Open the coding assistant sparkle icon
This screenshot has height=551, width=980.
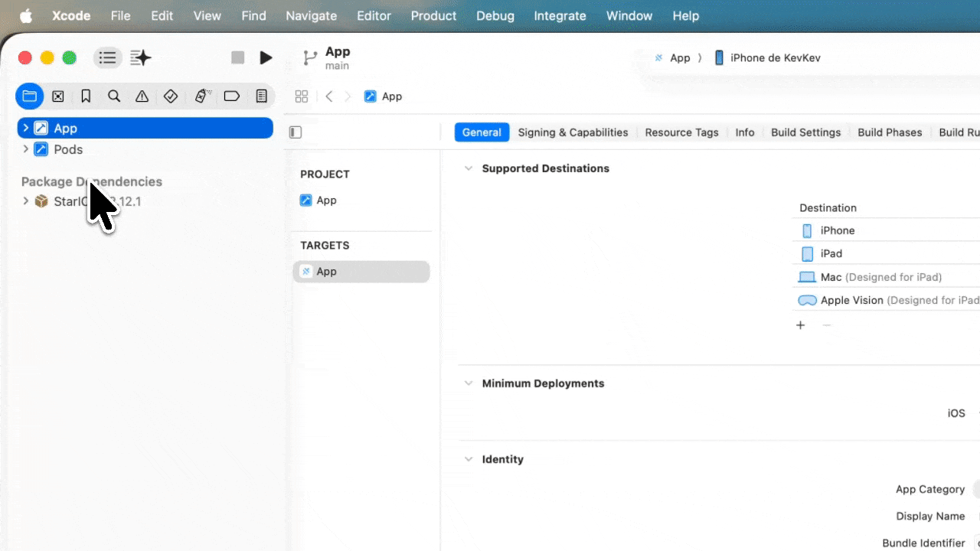coord(141,57)
